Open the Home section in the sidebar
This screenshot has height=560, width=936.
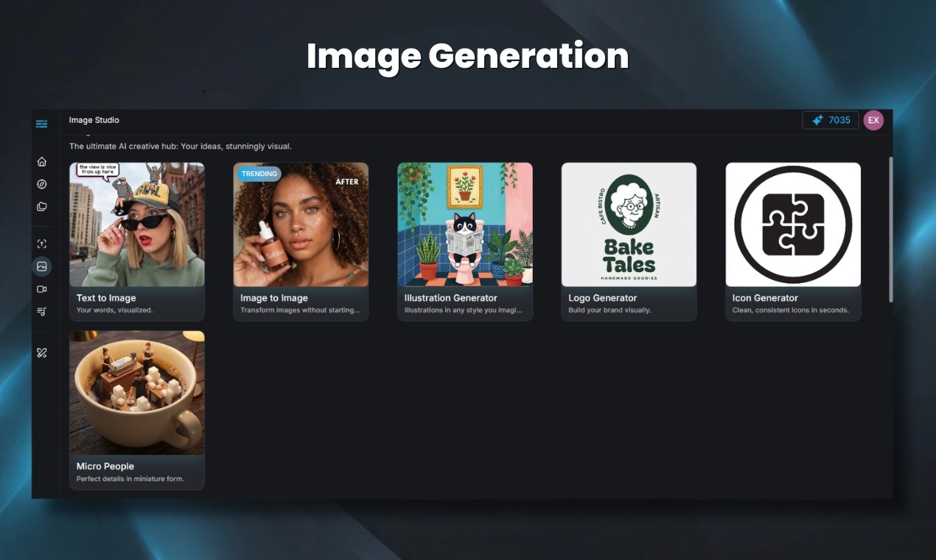pyautogui.click(x=41, y=161)
